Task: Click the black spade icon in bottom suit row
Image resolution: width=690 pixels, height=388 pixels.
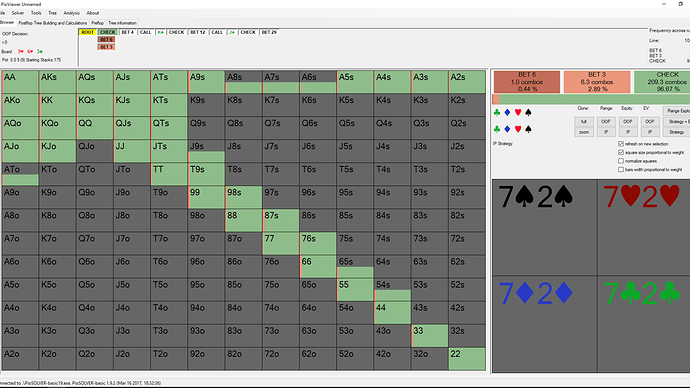Action: tap(529, 129)
